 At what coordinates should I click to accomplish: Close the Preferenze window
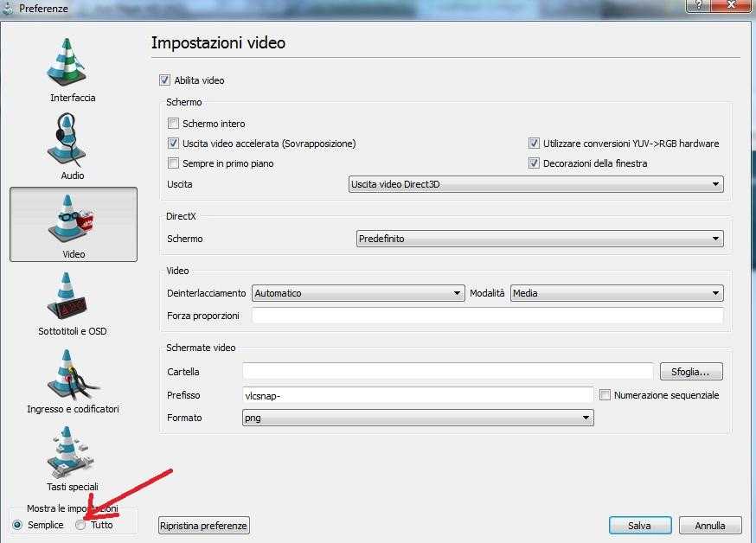[730, 5]
